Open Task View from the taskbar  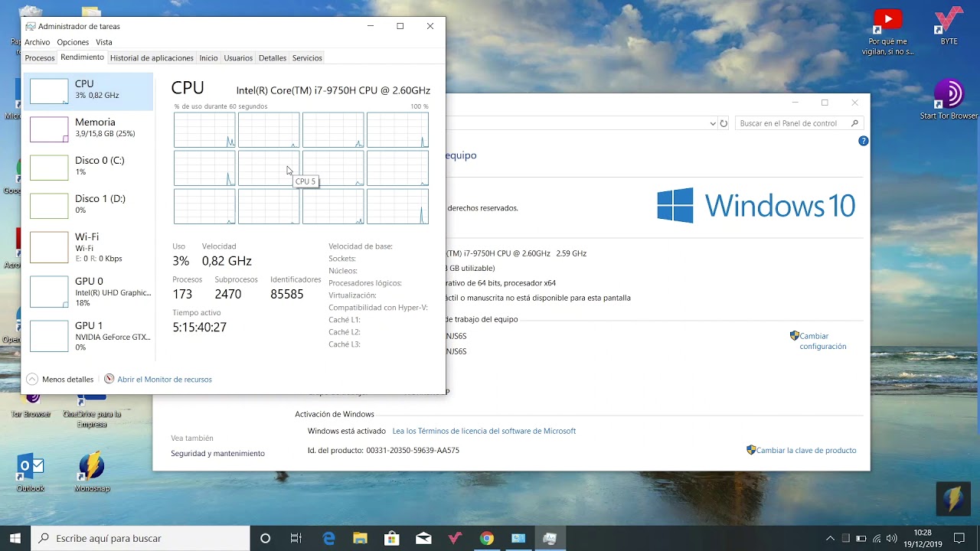click(296, 538)
